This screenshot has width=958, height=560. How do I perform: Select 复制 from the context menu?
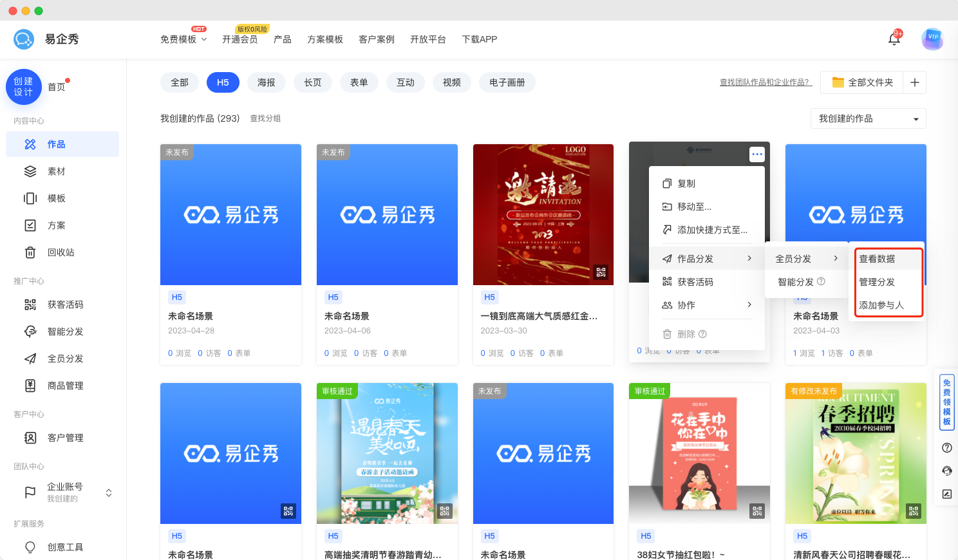pos(686,183)
